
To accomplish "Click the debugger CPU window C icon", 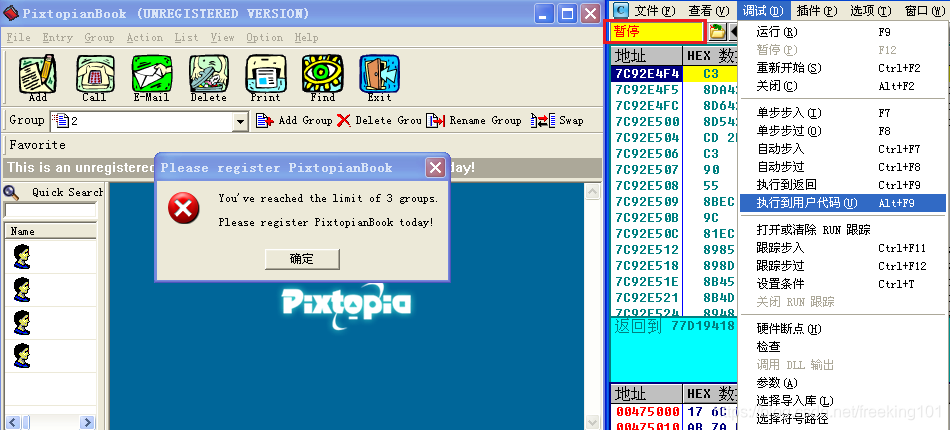I will tap(620, 10).
